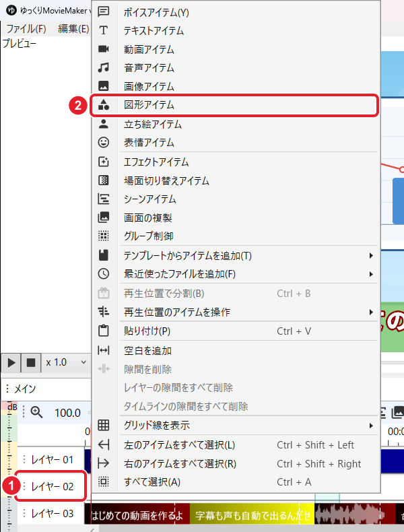Click the expression item smiley icon
The width and height of the screenshot is (404, 532).
click(104, 142)
